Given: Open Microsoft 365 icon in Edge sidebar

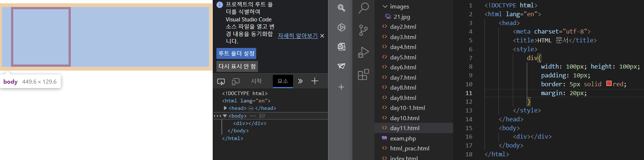Looking at the screenshot, I should (341, 27).
